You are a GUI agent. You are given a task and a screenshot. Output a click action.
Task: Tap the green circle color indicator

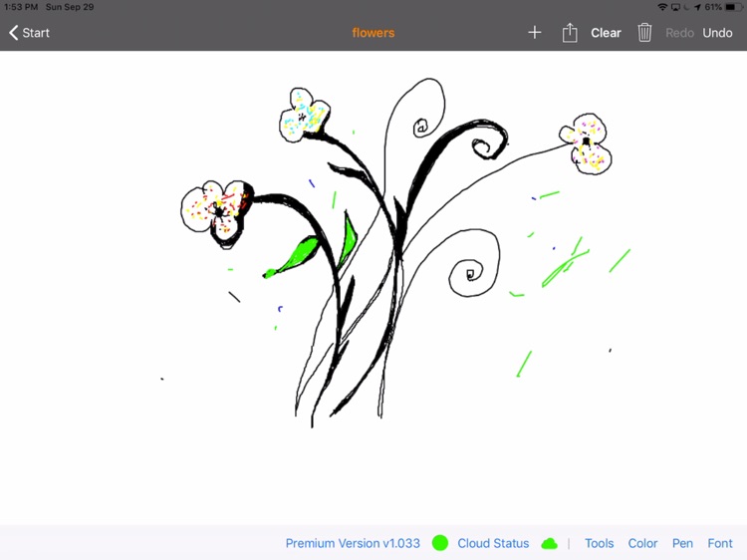pyautogui.click(x=439, y=543)
